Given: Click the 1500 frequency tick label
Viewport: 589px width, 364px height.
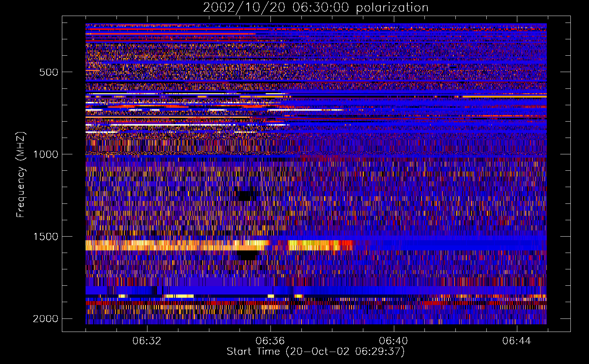Looking at the screenshot, I should click(46, 237).
